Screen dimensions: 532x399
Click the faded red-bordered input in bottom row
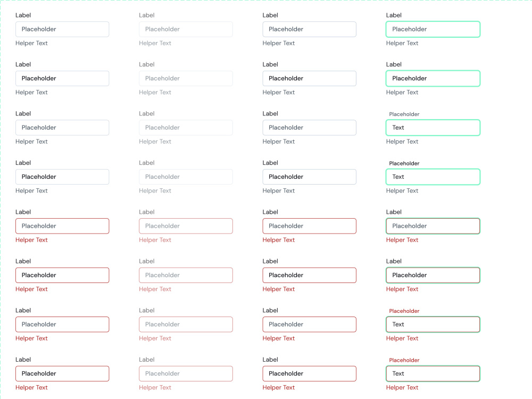186,373
